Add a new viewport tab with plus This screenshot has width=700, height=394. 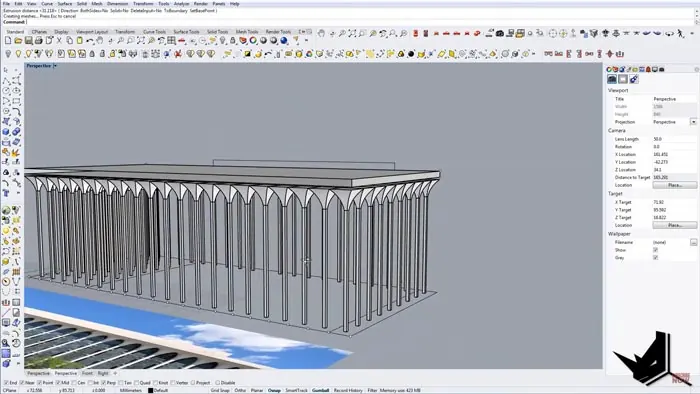(115, 373)
